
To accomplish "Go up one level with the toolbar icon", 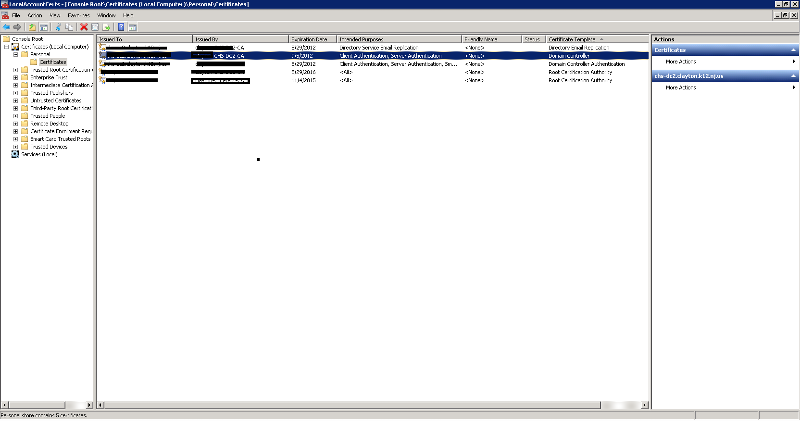I will (32, 27).
